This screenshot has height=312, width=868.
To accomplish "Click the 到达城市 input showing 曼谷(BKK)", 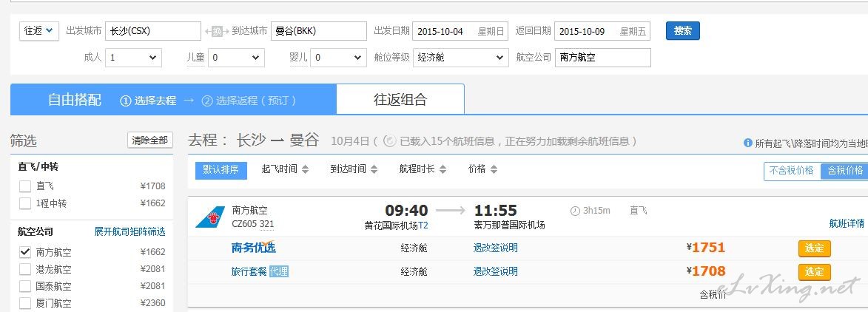I will click(x=319, y=31).
